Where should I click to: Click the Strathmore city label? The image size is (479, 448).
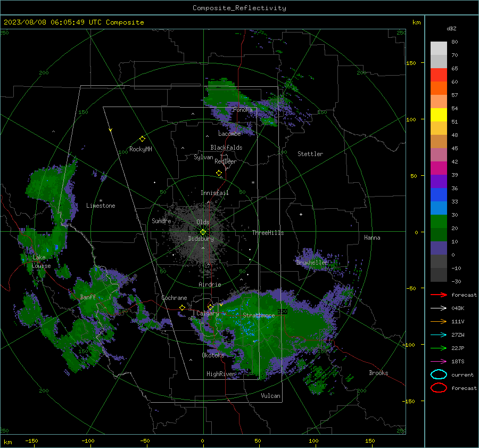[x=259, y=315]
